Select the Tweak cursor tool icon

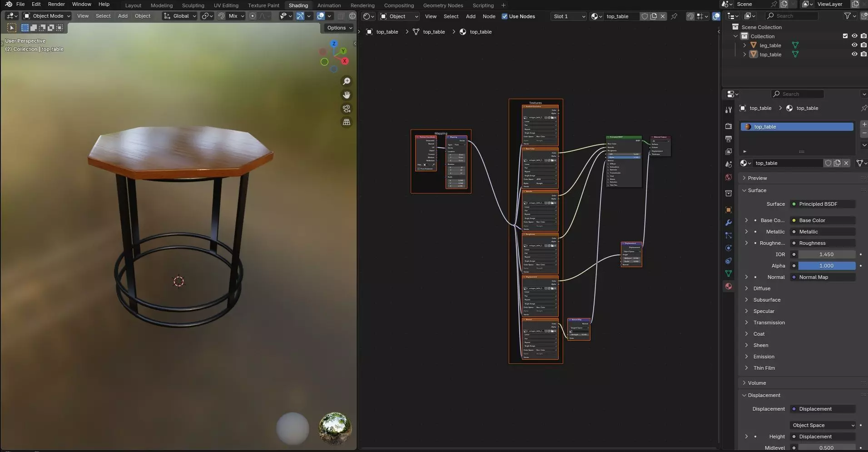[12, 28]
